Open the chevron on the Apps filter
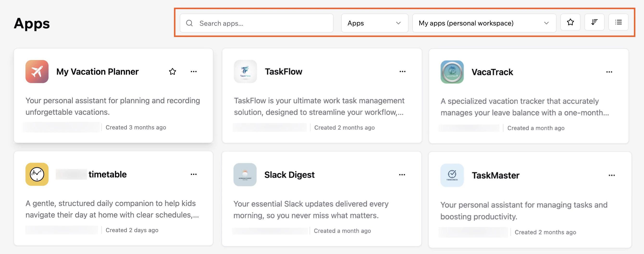 pyautogui.click(x=398, y=23)
